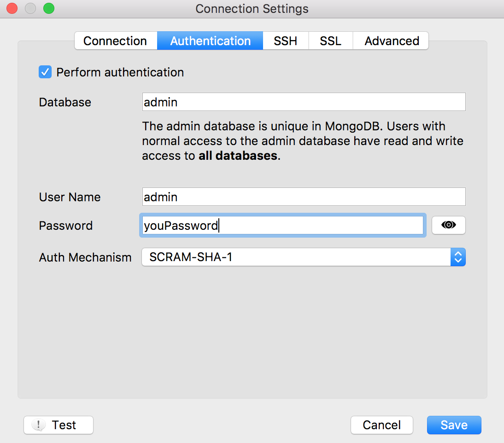
Task: Zoom the window using the green button
Action: [48, 8]
